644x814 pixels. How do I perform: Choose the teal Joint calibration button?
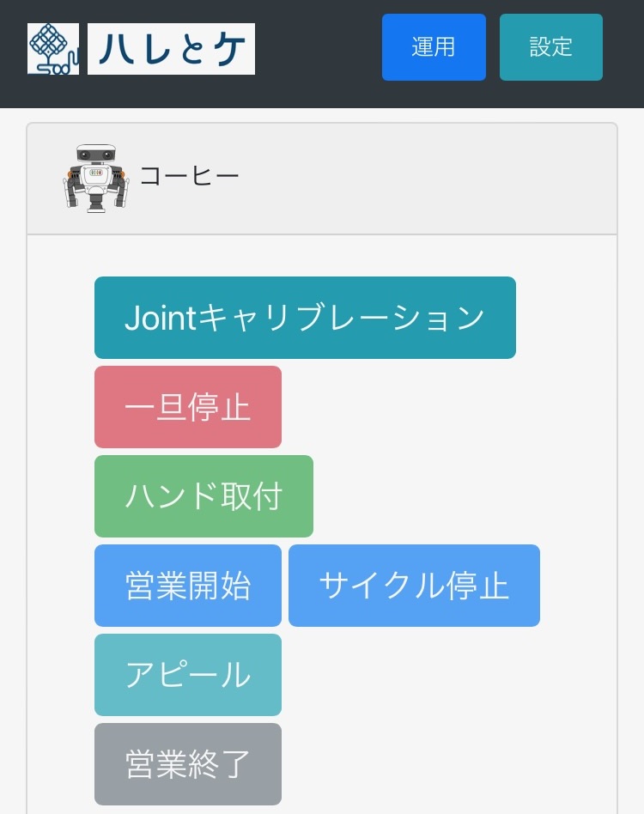click(305, 318)
